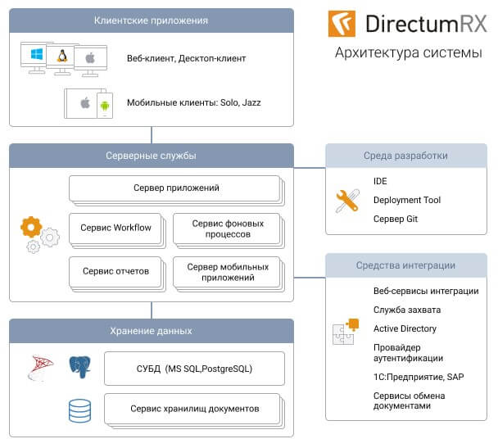The image size is (498, 448).
Task: Click the MS SQL Server logo icon
Action: (41, 368)
